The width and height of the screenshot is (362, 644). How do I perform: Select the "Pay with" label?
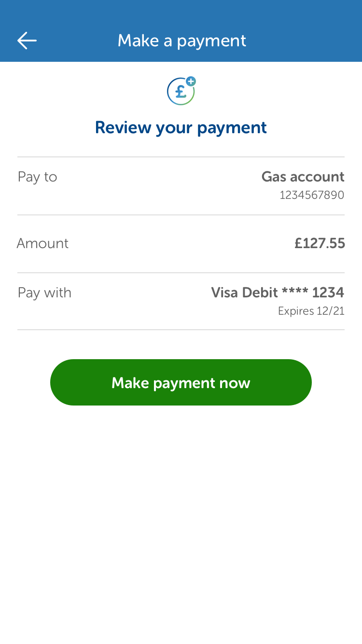point(44,293)
